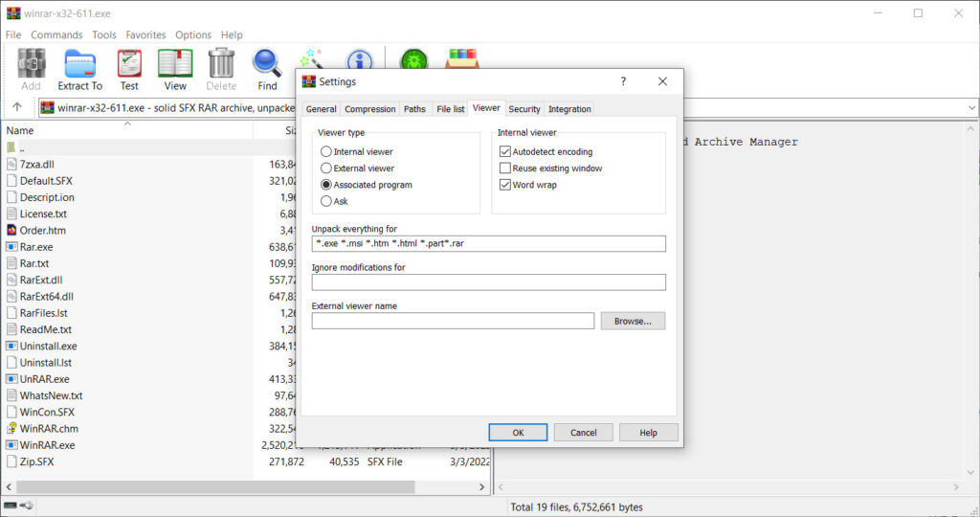This screenshot has width=980, height=517.
Task: Click the Test archive icon
Action: point(129,64)
